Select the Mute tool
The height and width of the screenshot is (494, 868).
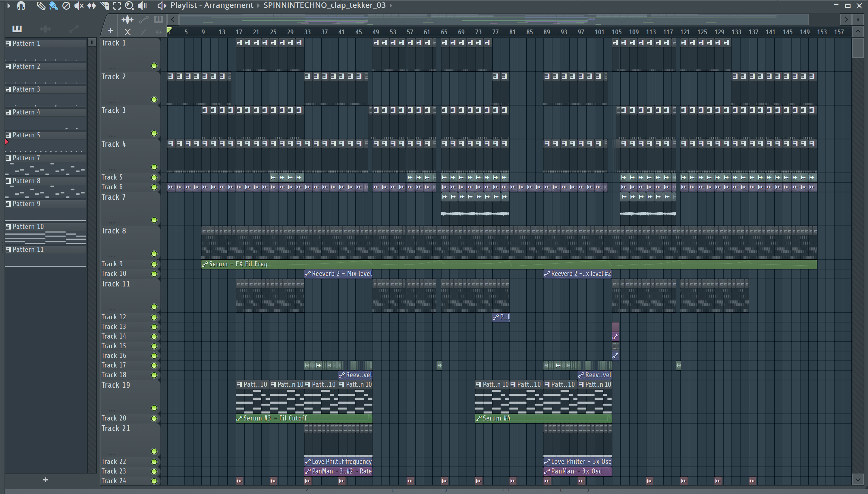[79, 5]
